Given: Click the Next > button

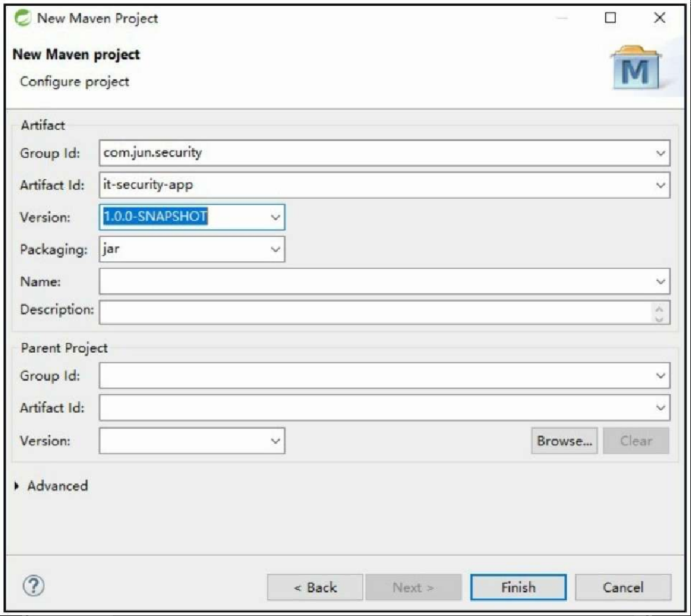Looking at the screenshot, I should [x=413, y=588].
